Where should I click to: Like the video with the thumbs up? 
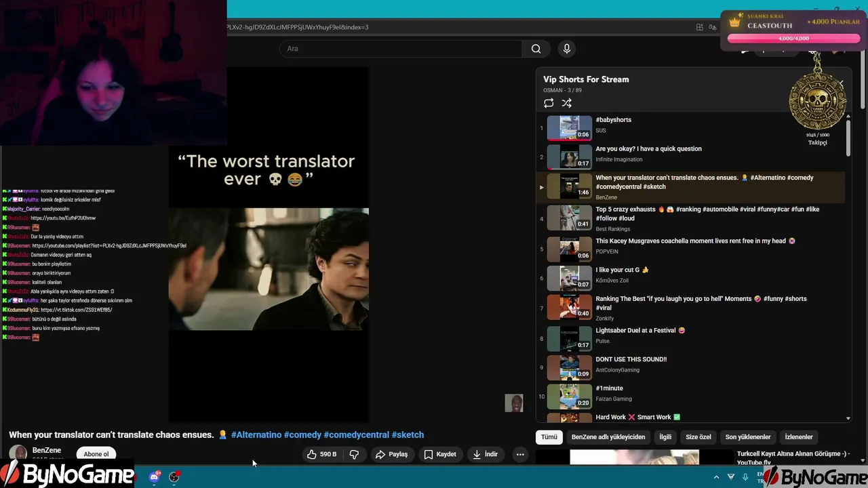322,454
